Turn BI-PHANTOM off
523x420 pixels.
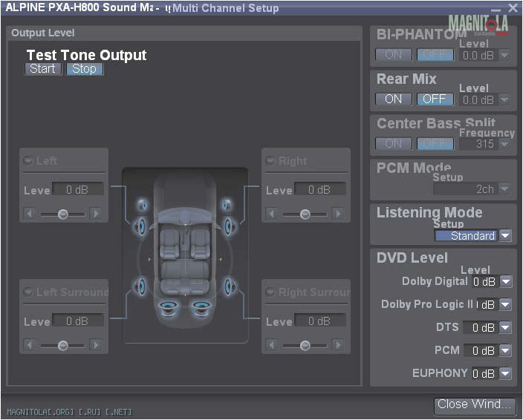(x=435, y=55)
